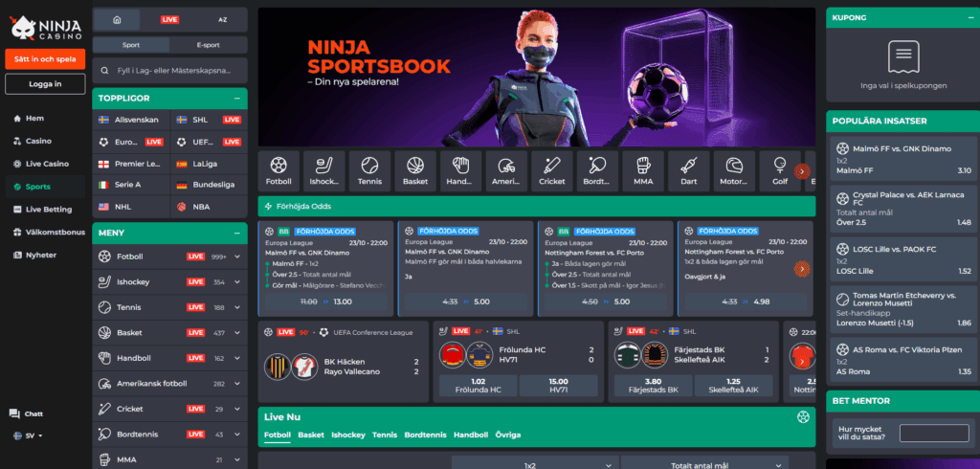
Task: Switch to the E-sport toggle
Action: [208, 45]
